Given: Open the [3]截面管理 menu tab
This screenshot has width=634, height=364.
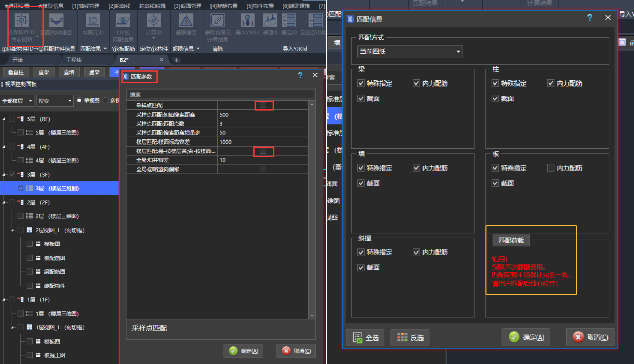Looking at the screenshot, I should pos(188,6).
